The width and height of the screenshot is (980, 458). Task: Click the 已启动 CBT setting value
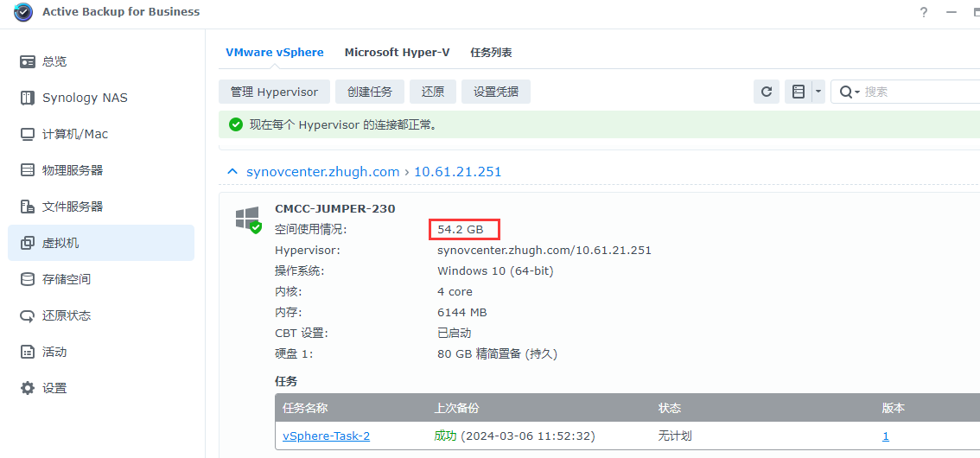(x=455, y=333)
